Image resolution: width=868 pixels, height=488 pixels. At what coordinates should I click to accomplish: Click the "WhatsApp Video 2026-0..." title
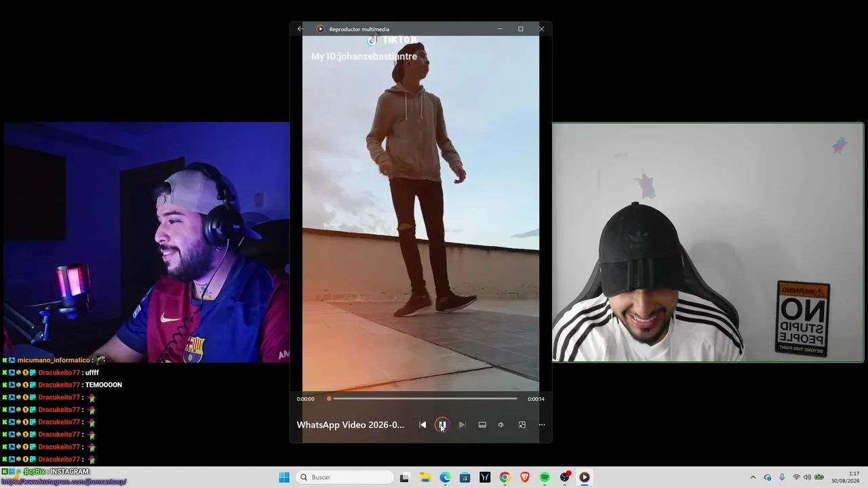coord(351,425)
